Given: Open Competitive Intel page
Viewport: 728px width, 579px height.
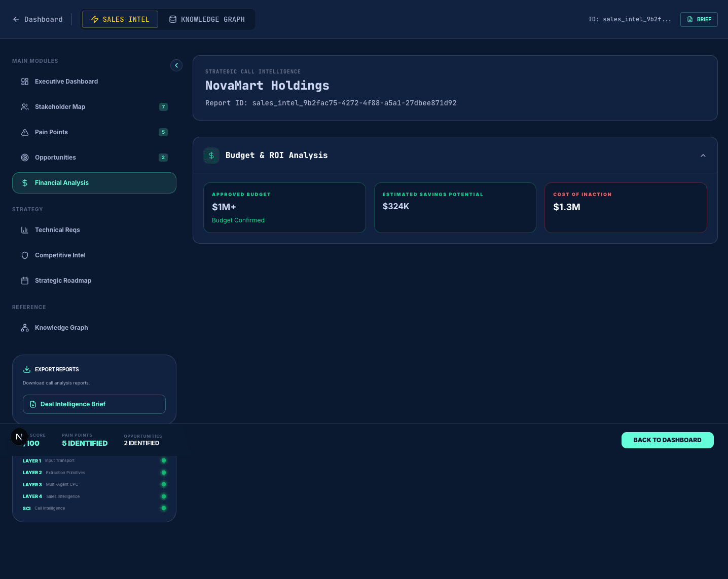Looking at the screenshot, I should point(94,255).
